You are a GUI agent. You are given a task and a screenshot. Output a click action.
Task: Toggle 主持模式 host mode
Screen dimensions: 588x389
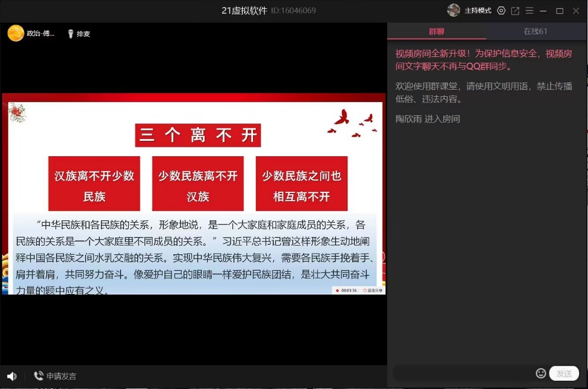tap(478, 11)
